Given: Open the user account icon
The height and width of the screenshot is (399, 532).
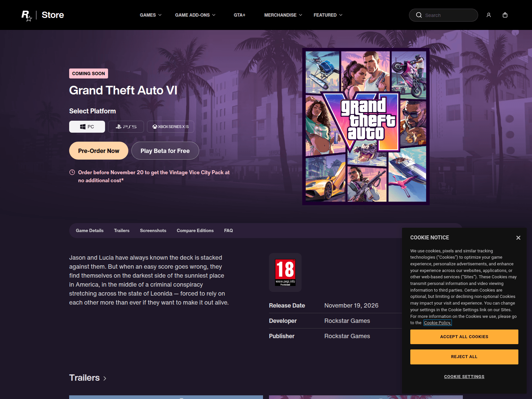Looking at the screenshot, I should (x=488, y=15).
